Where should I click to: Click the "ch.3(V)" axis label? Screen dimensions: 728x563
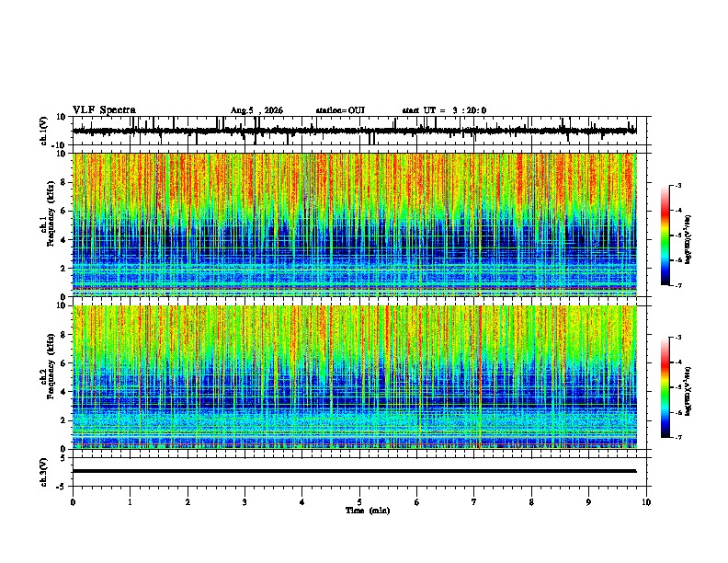tap(44, 472)
